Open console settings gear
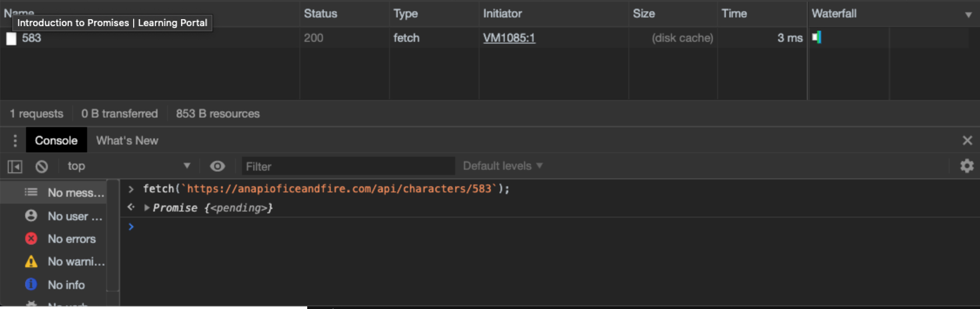Screen dimensions: 980x309 tap(967, 166)
